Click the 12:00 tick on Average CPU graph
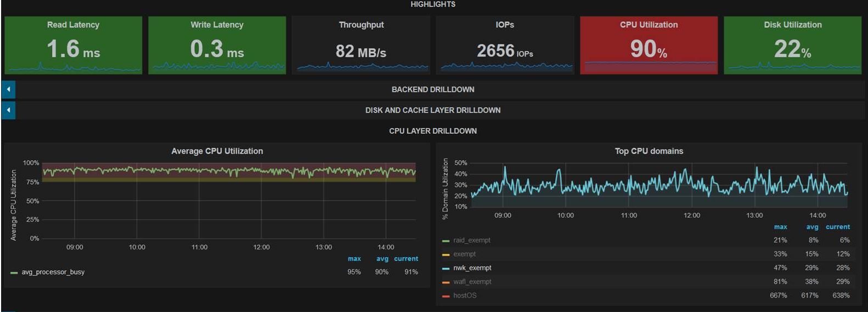Screen dimensions: 868x312 tap(262, 247)
